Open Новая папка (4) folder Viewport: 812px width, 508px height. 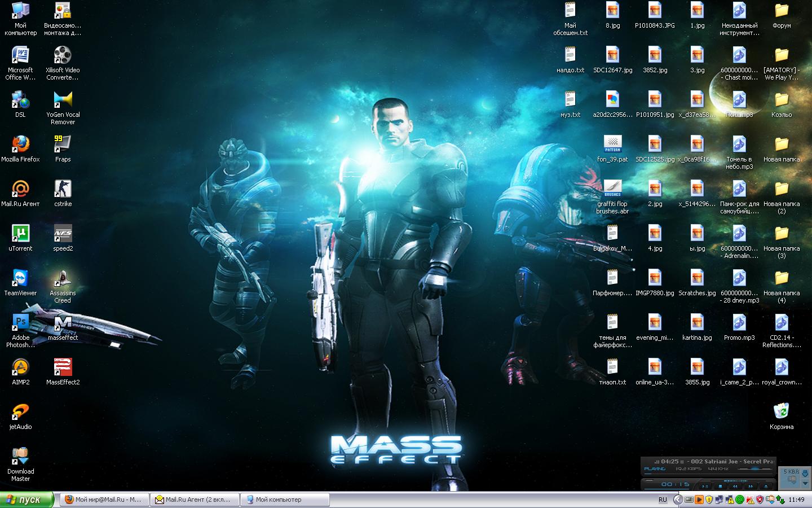(782, 286)
